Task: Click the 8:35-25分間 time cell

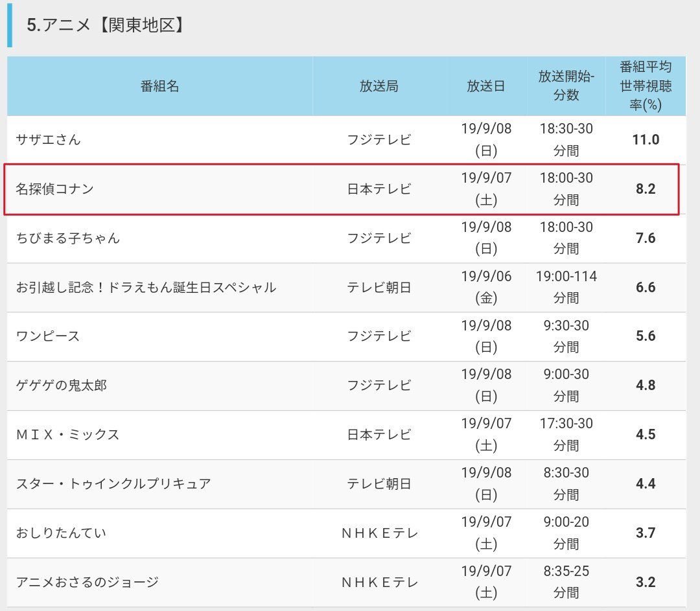Action: pyautogui.click(x=566, y=582)
